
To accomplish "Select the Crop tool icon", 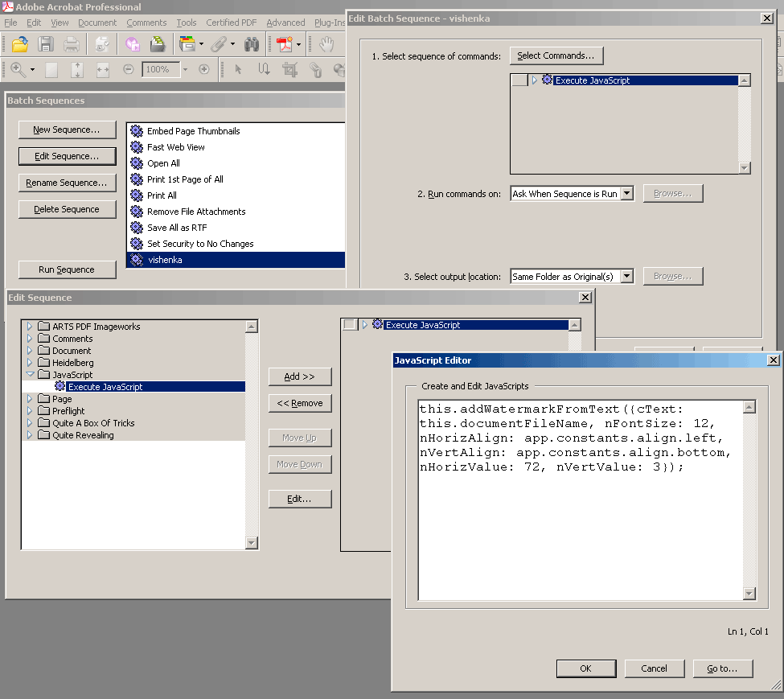I will coord(289,69).
